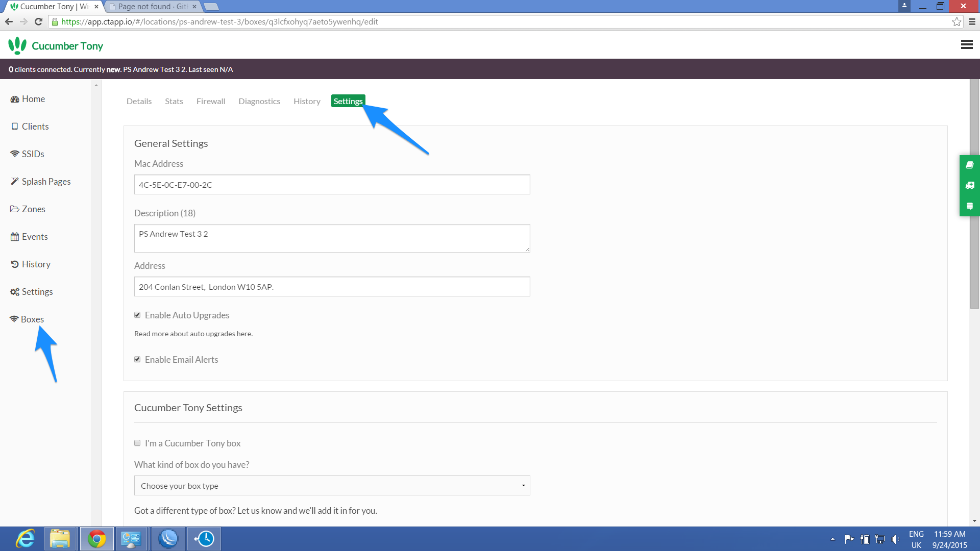Show hidden tray icons arrow

point(832,539)
